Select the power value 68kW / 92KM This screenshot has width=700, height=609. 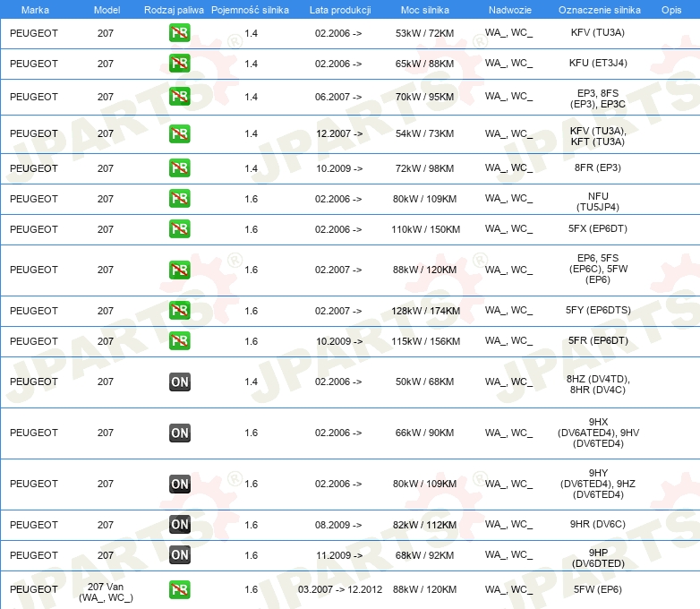pos(424,555)
